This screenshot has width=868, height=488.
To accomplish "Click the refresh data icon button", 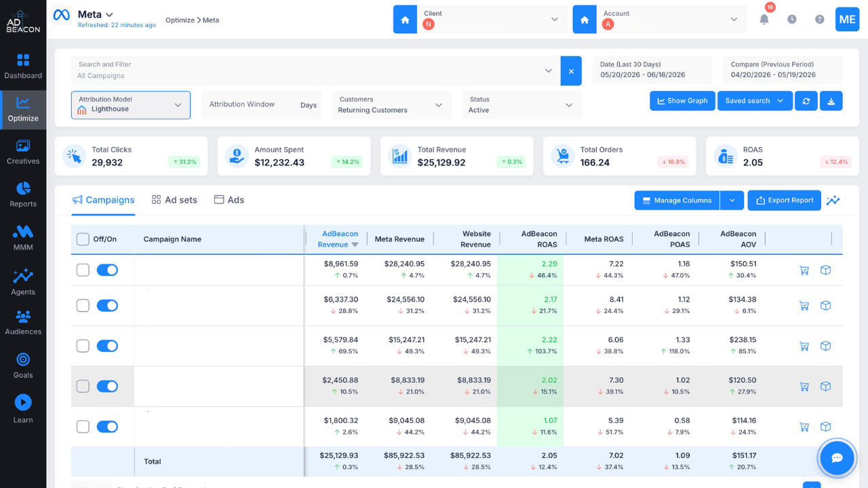I will 806,101.
